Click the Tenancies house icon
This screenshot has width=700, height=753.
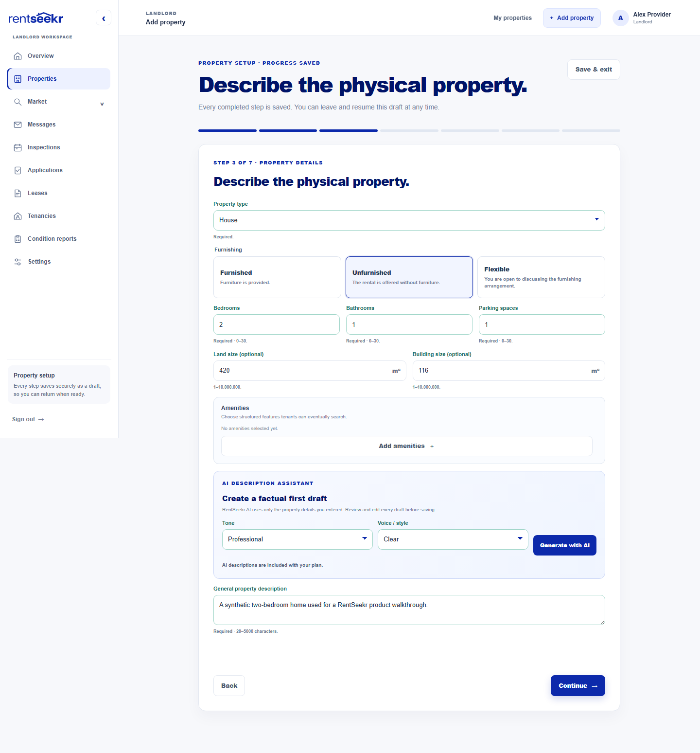tap(18, 216)
